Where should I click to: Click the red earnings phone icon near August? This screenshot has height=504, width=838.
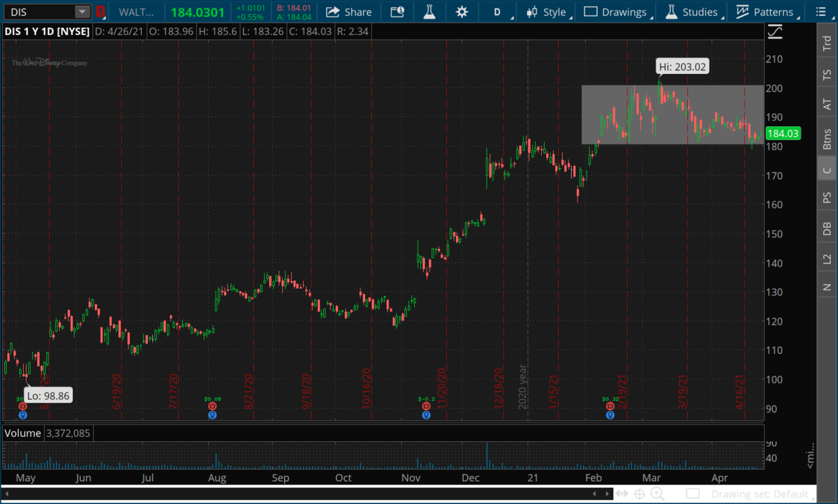pyautogui.click(x=212, y=406)
